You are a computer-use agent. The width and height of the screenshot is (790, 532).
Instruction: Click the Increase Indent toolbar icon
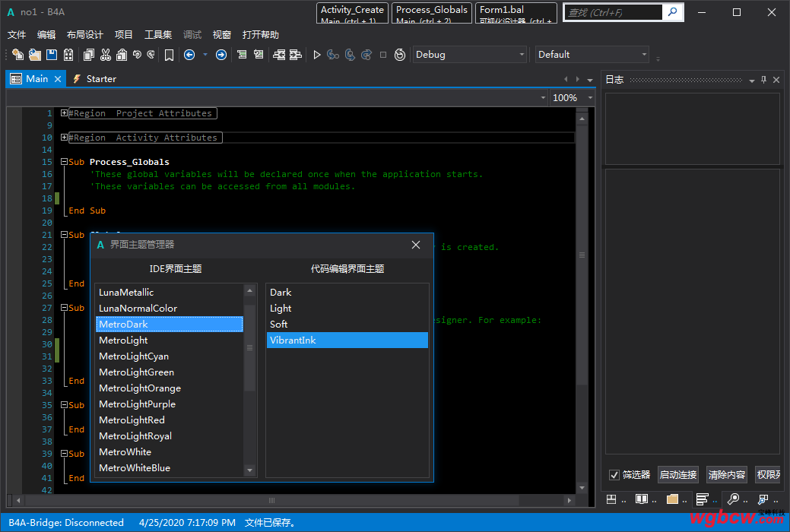click(x=295, y=55)
